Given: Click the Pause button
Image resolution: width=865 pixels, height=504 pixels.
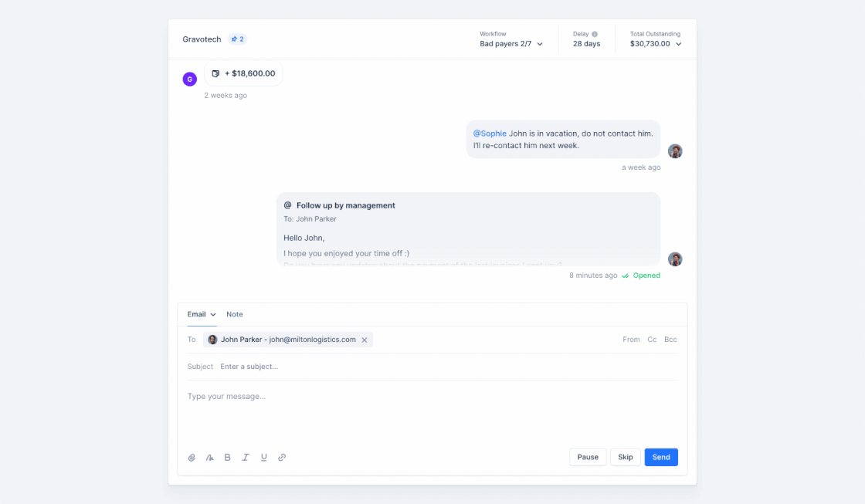Looking at the screenshot, I should 588,457.
